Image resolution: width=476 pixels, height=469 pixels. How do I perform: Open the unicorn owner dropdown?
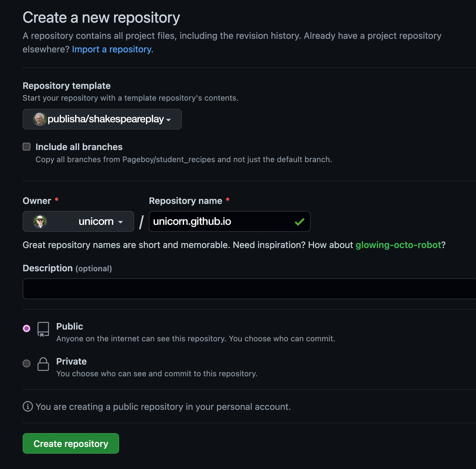(78, 222)
